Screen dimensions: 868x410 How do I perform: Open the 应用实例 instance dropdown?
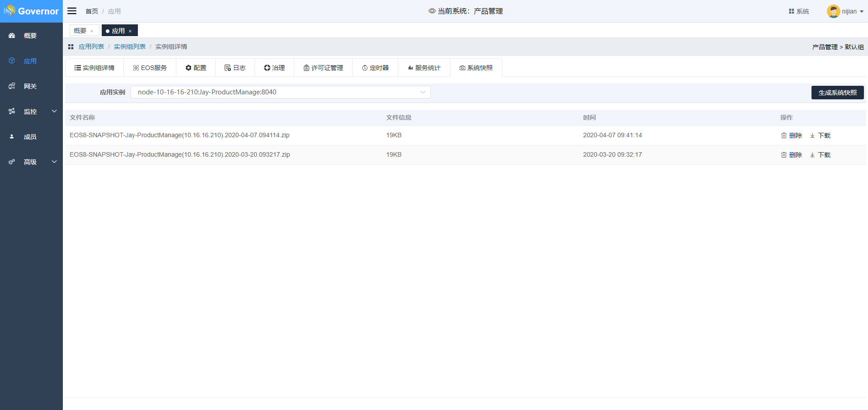pyautogui.click(x=280, y=92)
